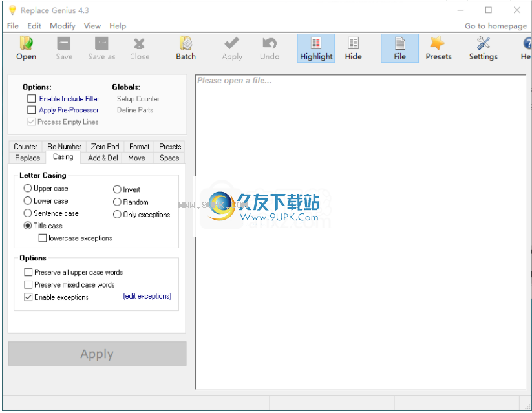Toggle the Highlight toolbar button

pos(316,48)
